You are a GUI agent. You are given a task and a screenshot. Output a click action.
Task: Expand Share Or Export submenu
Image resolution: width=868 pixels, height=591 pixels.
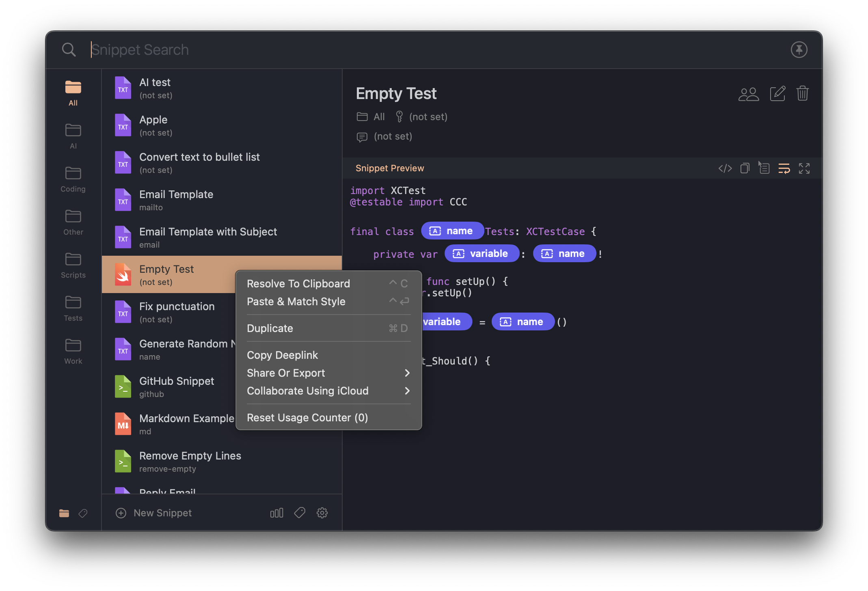point(328,373)
